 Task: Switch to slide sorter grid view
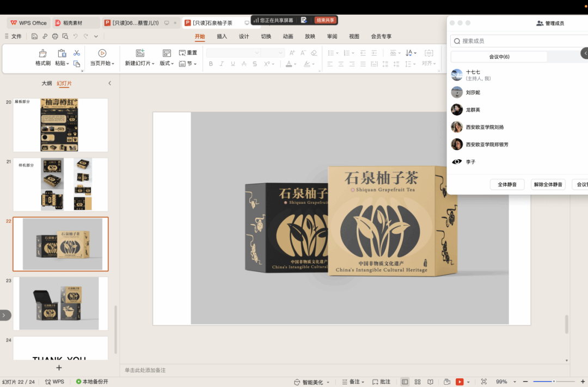pyautogui.click(x=418, y=382)
